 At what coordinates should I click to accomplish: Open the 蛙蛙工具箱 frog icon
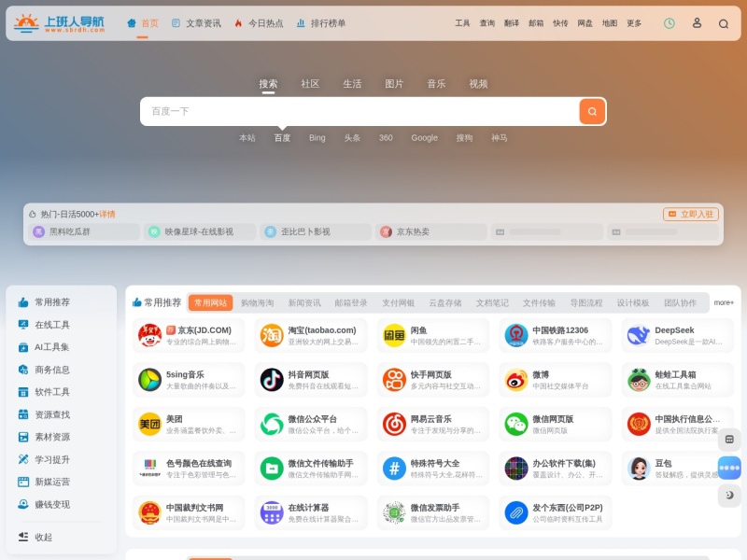[x=639, y=380]
